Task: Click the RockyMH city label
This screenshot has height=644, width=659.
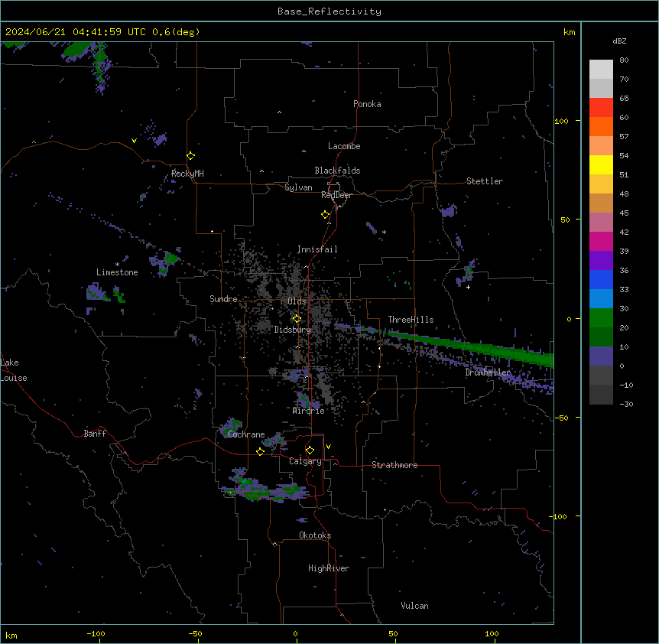Action: tap(187, 174)
